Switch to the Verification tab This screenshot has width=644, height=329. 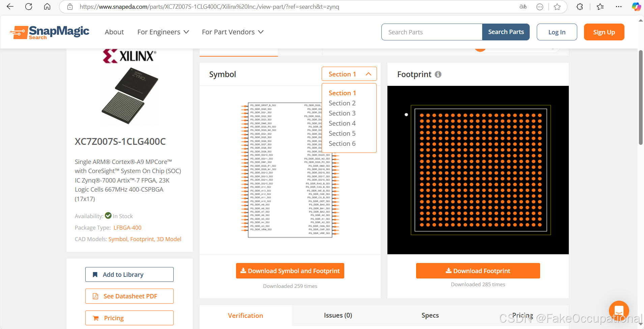tap(245, 316)
